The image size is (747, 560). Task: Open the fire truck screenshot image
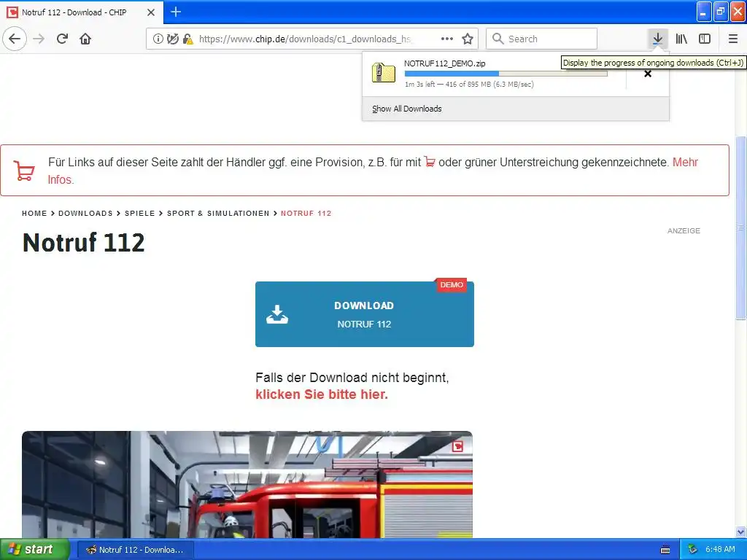point(247,485)
